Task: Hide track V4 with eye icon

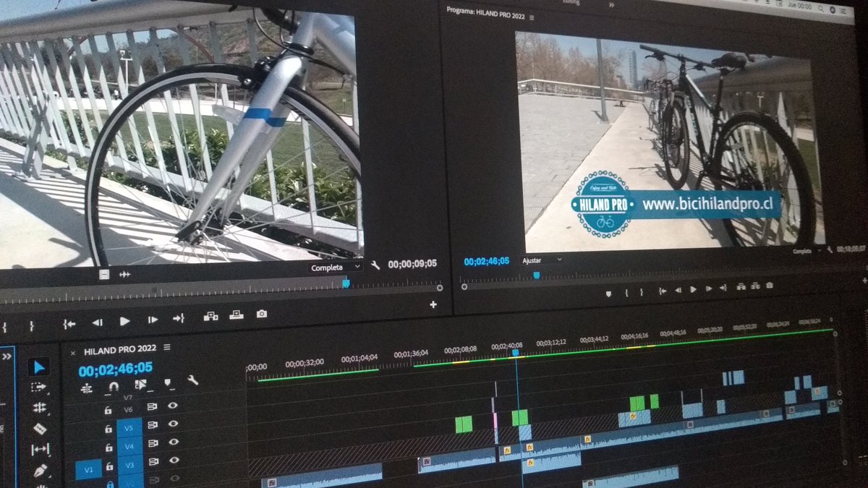Action: pyautogui.click(x=173, y=442)
